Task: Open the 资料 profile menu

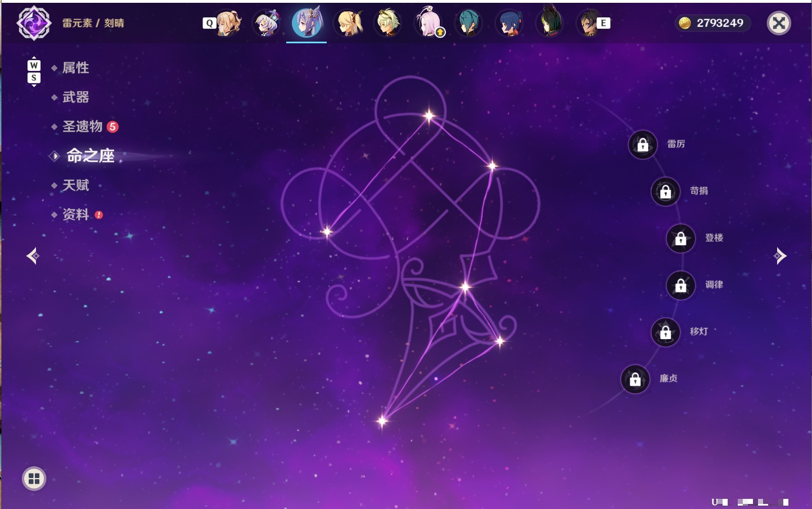Action: tap(75, 214)
